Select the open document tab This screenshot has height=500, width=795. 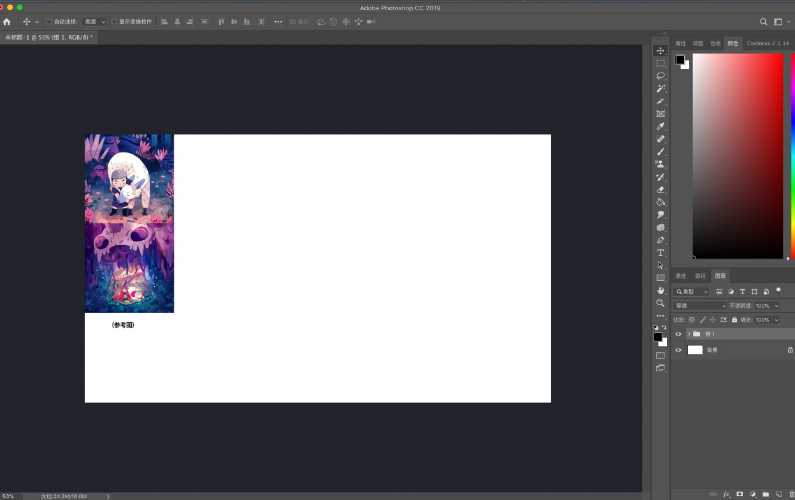49,37
